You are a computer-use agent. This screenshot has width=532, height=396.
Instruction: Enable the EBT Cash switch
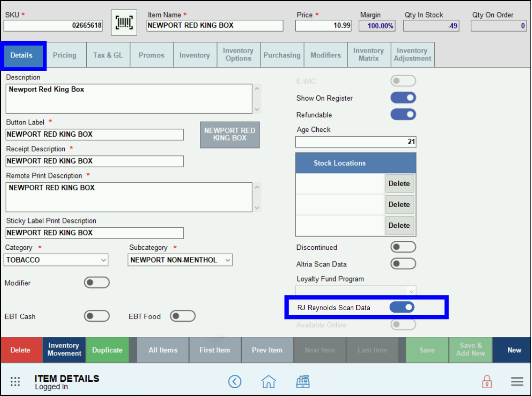[97, 316]
